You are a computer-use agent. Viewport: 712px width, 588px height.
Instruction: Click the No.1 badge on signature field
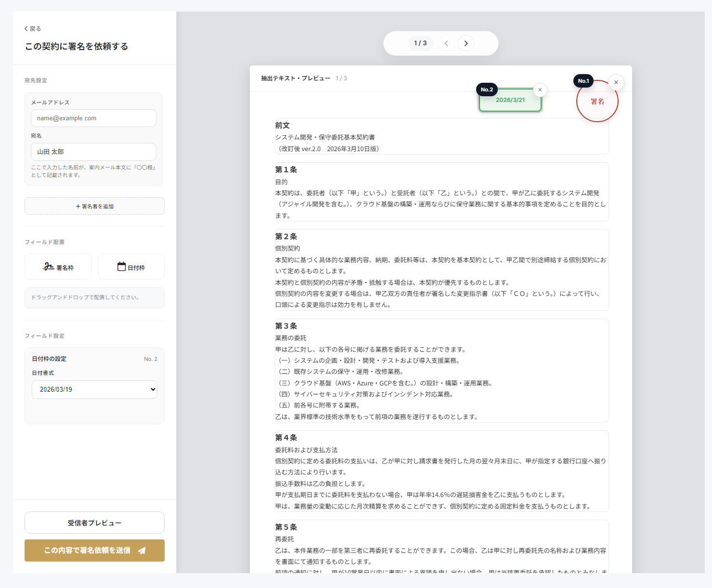click(583, 80)
